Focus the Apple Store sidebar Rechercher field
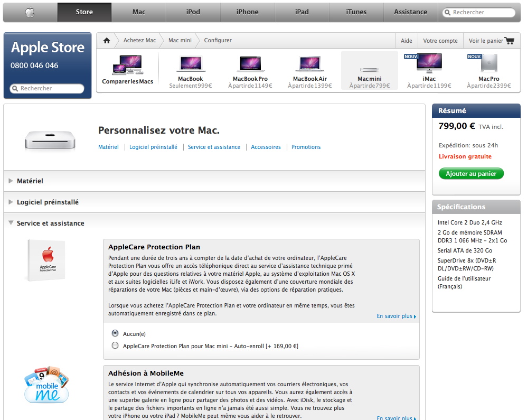This screenshot has width=527, height=420. (x=47, y=88)
